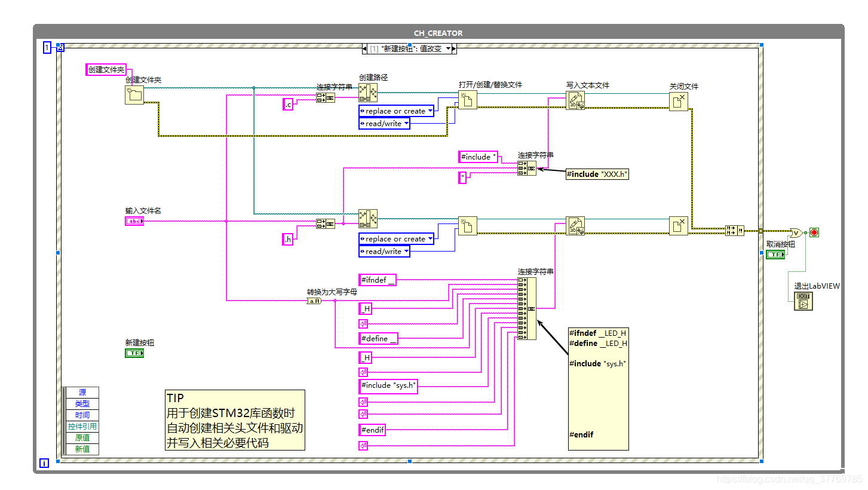Click the Merge Errors node before the OR gate

(735, 231)
